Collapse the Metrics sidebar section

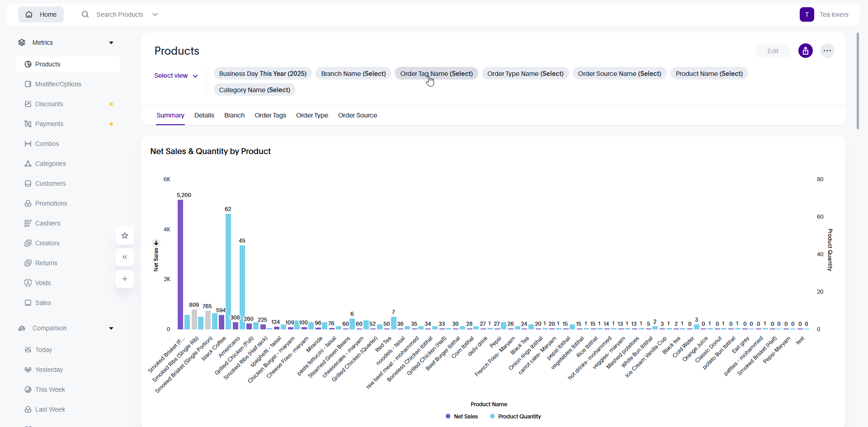tap(111, 43)
